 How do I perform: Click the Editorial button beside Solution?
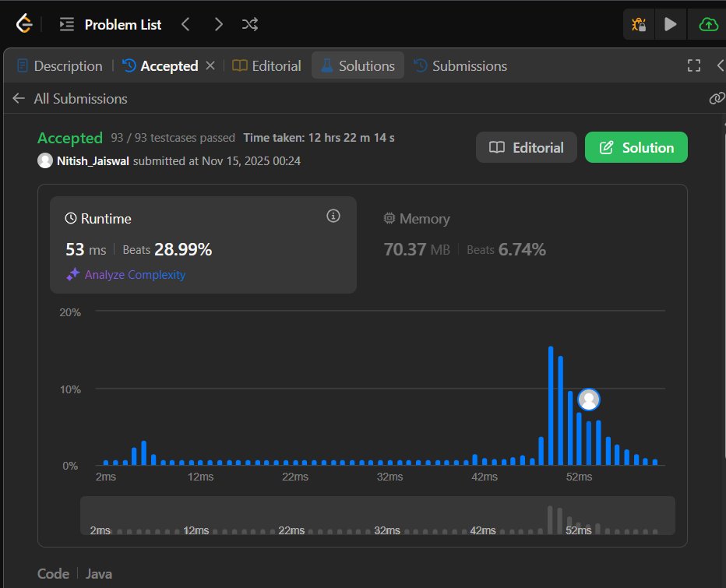[527, 147]
